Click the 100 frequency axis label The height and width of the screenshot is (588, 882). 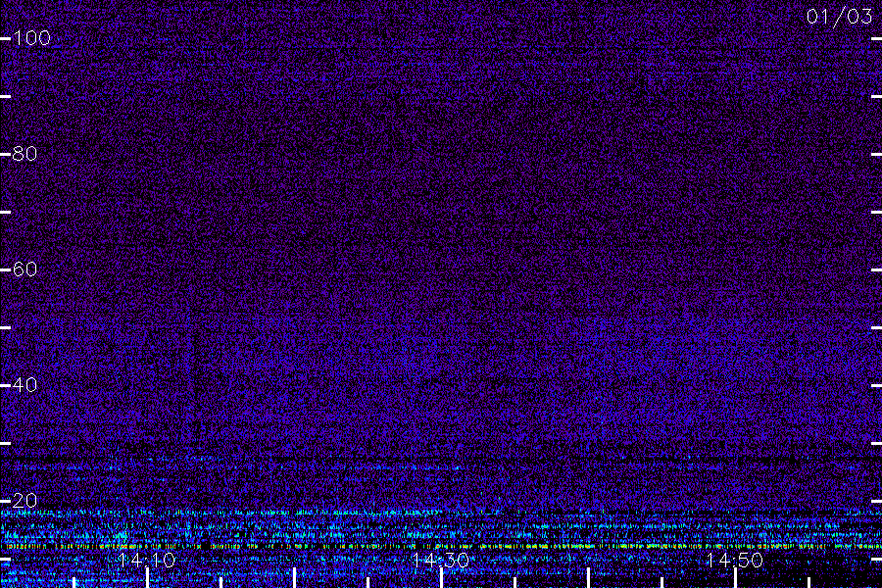[x=31, y=38]
